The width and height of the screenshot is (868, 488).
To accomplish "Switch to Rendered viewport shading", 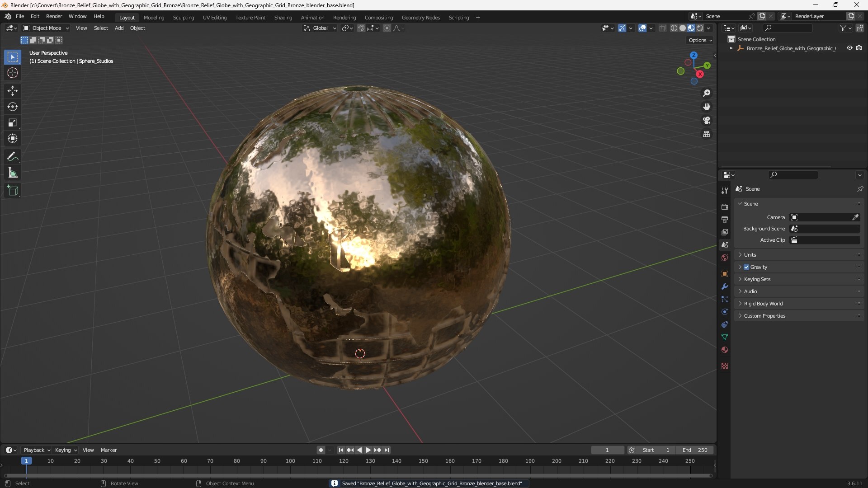I will [700, 28].
